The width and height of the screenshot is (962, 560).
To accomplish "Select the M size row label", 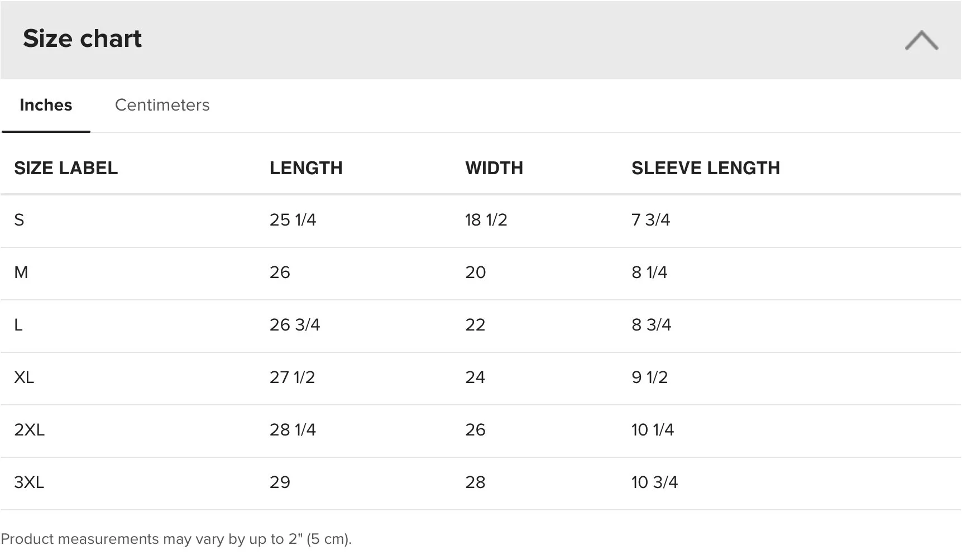I will [x=21, y=272].
